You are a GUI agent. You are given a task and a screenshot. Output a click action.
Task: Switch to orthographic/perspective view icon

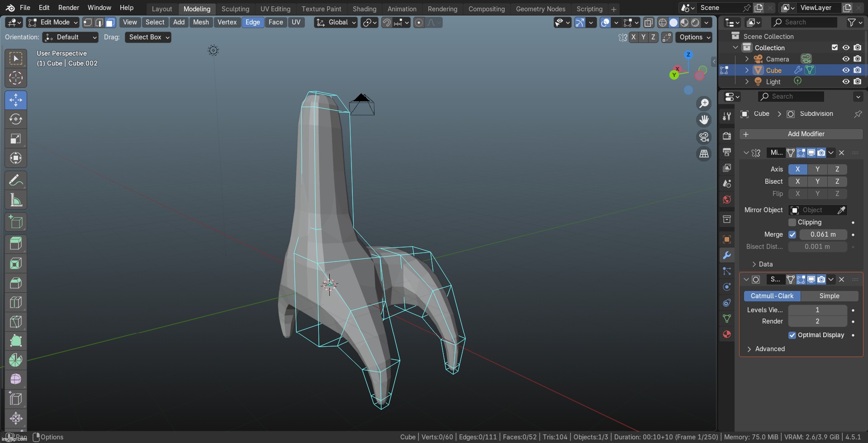pyautogui.click(x=704, y=154)
